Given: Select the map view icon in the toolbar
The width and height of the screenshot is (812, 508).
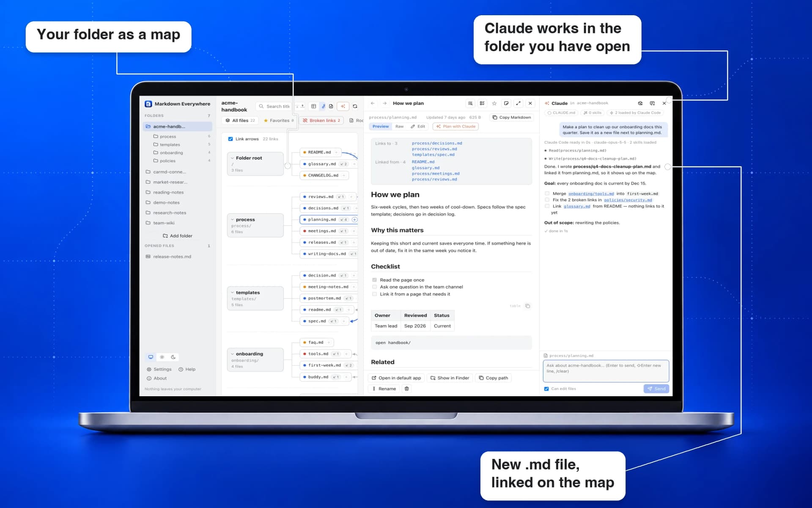Looking at the screenshot, I should click(324, 106).
